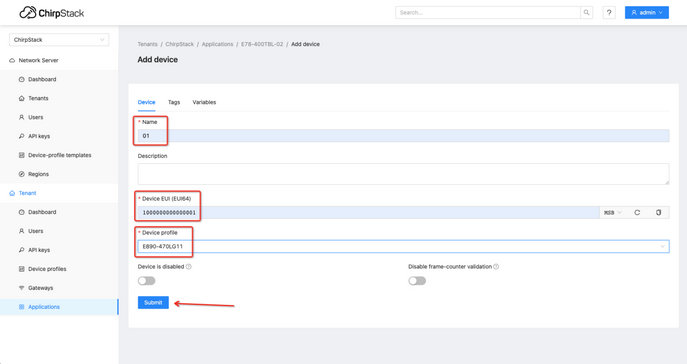Image resolution: width=687 pixels, height=364 pixels.
Task: Click the Gateways wifi icon
Action: pos(21,288)
